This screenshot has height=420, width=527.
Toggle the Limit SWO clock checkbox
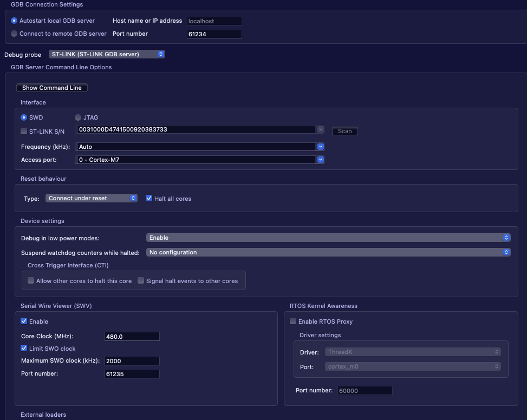point(24,348)
